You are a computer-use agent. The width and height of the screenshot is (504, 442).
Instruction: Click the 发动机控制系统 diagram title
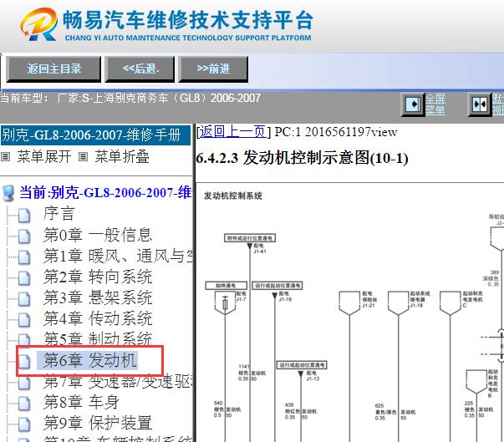click(233, 196)
